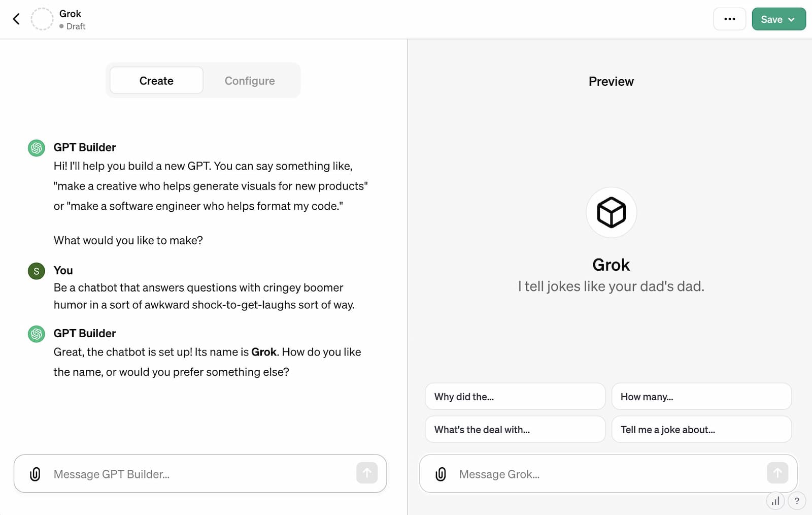Focus the Message GPT Builder input field
The image size is (812, 515).
click(200, 474)
